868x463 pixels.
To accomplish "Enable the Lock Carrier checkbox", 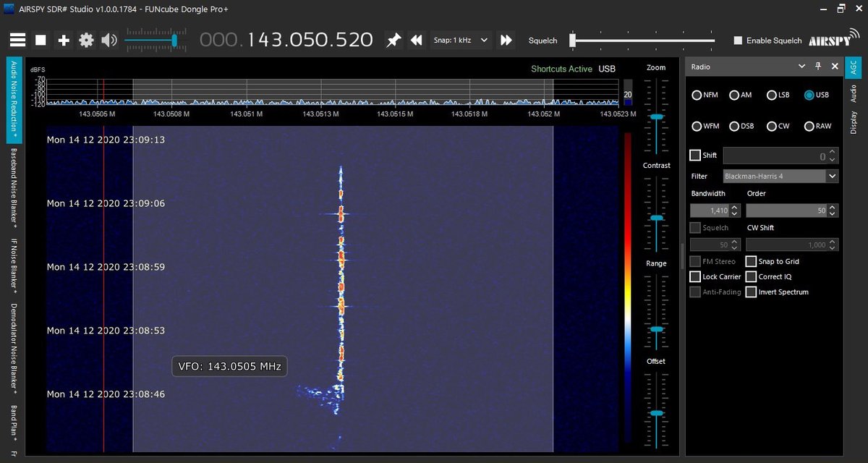I will (695, 276).
